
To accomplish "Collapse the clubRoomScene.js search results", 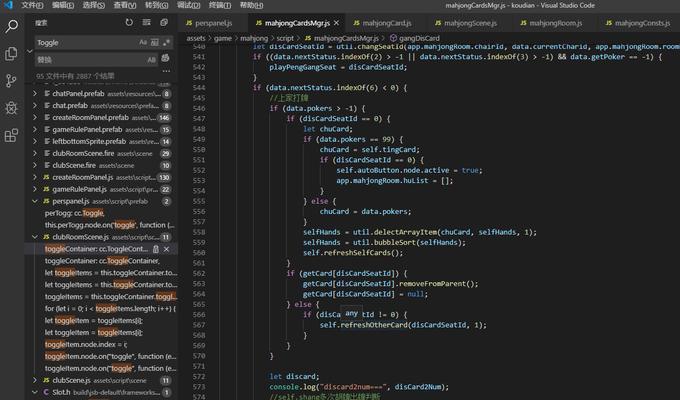I will [36, 237].
